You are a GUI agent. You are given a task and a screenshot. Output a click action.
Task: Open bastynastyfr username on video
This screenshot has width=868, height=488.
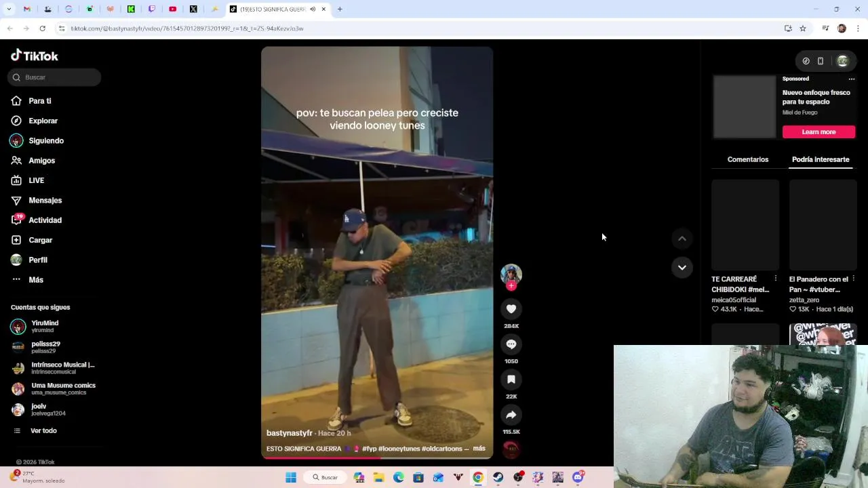coord(290,433)
